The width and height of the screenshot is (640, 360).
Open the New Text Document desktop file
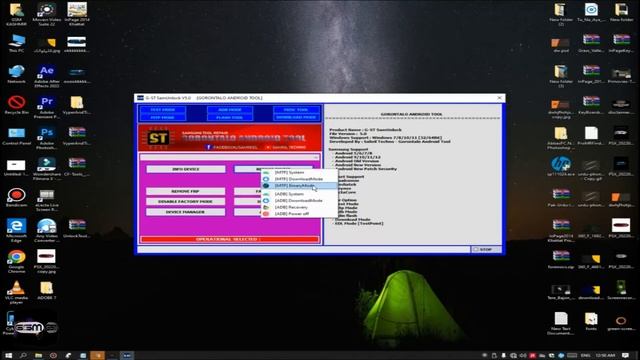[x=560, y=323]
